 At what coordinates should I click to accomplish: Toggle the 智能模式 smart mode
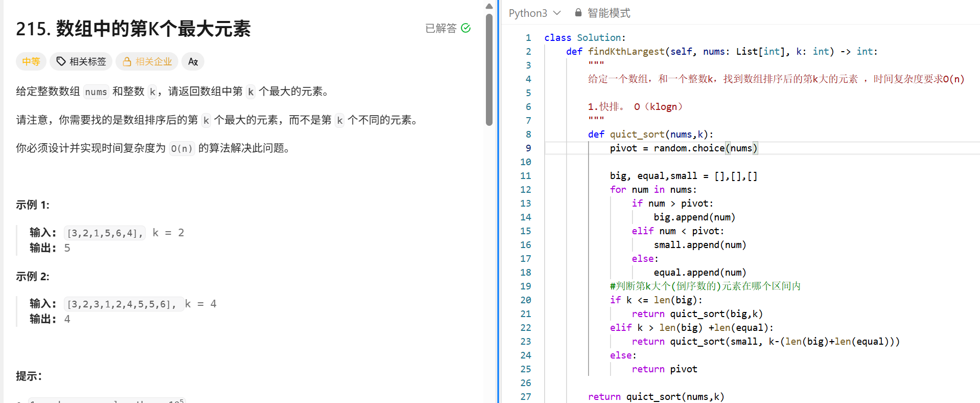602,13
